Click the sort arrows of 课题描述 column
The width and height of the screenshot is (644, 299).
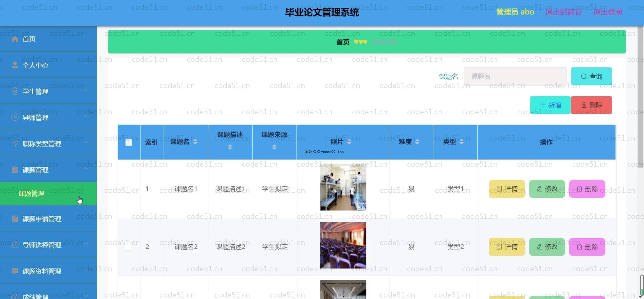tap(230, 147)
